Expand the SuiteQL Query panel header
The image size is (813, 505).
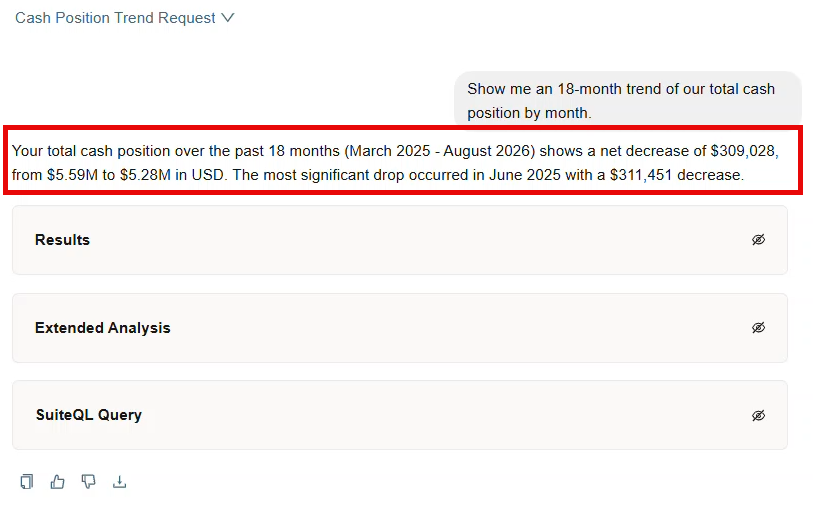click(400, 415)
